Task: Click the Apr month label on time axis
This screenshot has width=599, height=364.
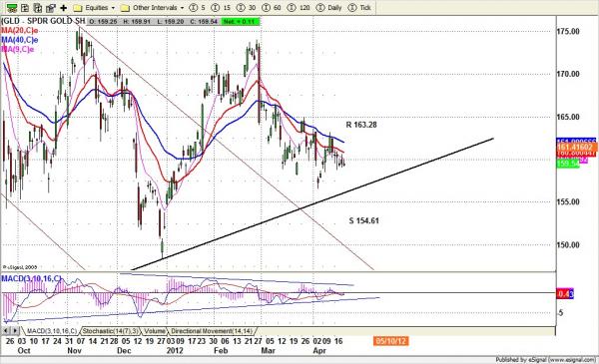Action: click(319, 350)
